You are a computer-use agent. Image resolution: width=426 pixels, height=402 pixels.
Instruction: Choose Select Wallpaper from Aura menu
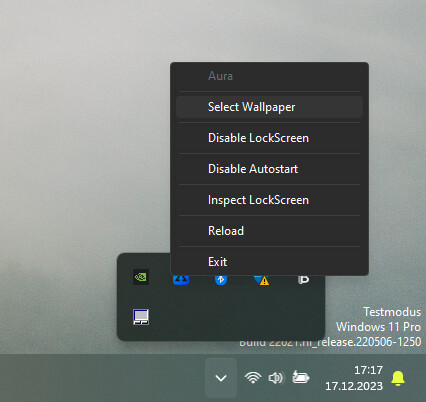[x=269, y=107]
